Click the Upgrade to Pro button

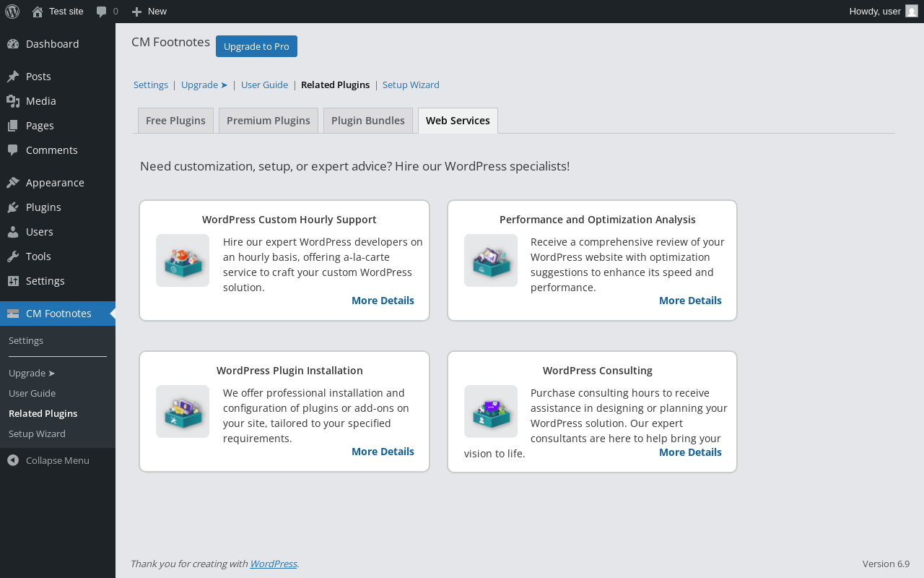point(256,46)
